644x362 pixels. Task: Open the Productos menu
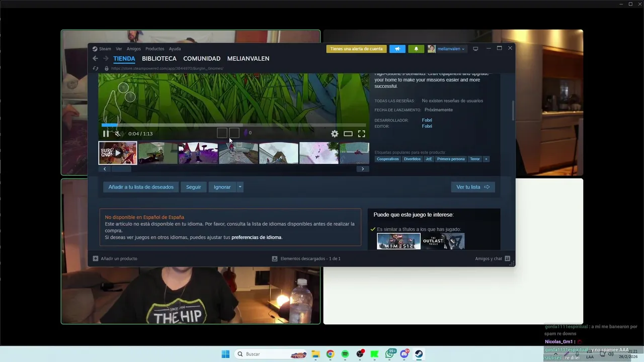155,49
